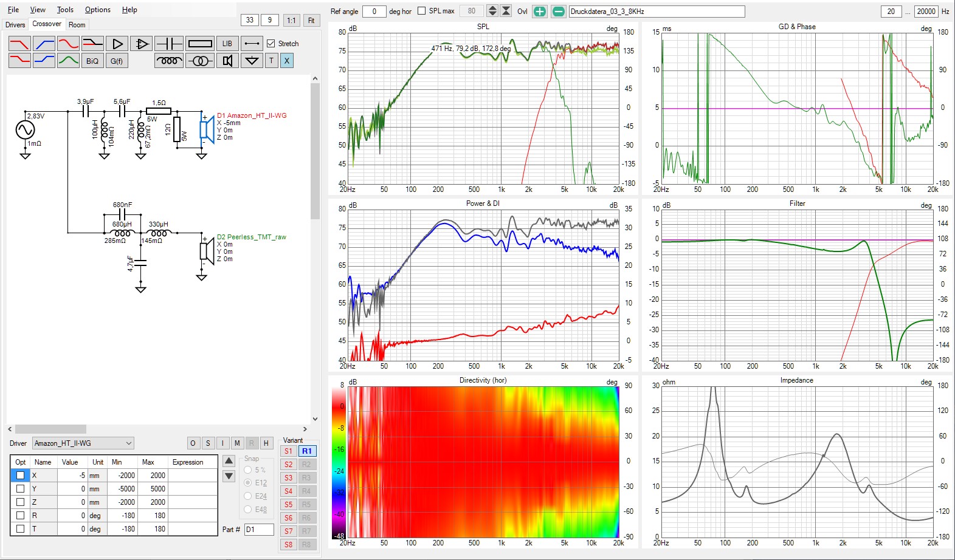Check the Opt box for the Y row
The image size is (955, 560).
click(x=20, y=489)
